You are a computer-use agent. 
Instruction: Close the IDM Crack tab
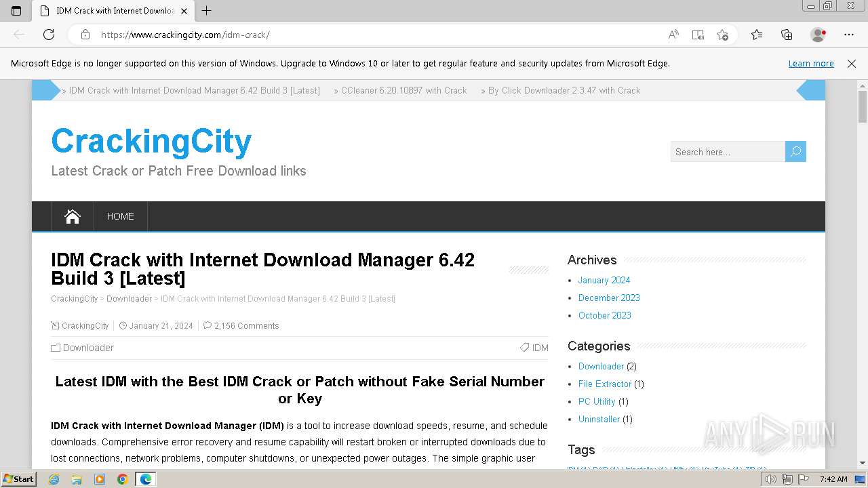point(184,11)
